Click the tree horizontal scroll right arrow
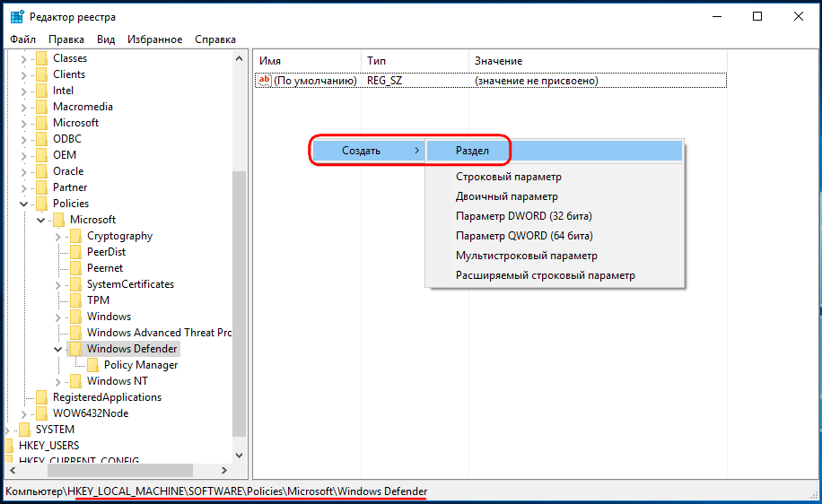The width and height of the screenshot is (822, 504). pos(223,471)
